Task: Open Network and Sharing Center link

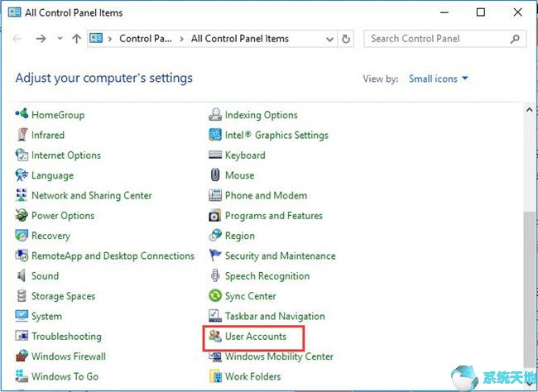Action: pyautogui.click(x=92, y=195)
